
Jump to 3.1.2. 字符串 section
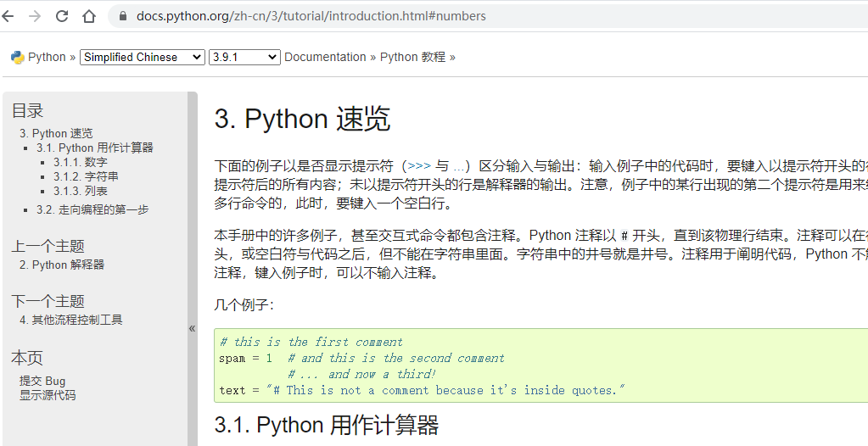click(86, 176)
